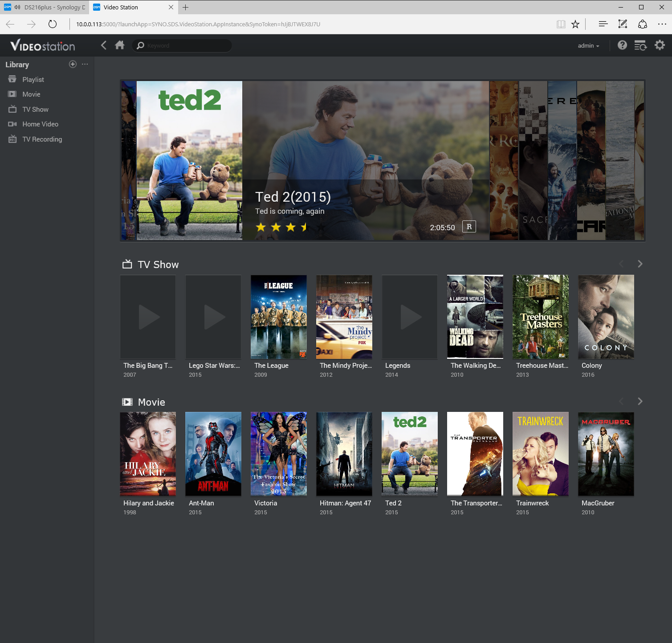Open the help question mark icon

(622, 45)
